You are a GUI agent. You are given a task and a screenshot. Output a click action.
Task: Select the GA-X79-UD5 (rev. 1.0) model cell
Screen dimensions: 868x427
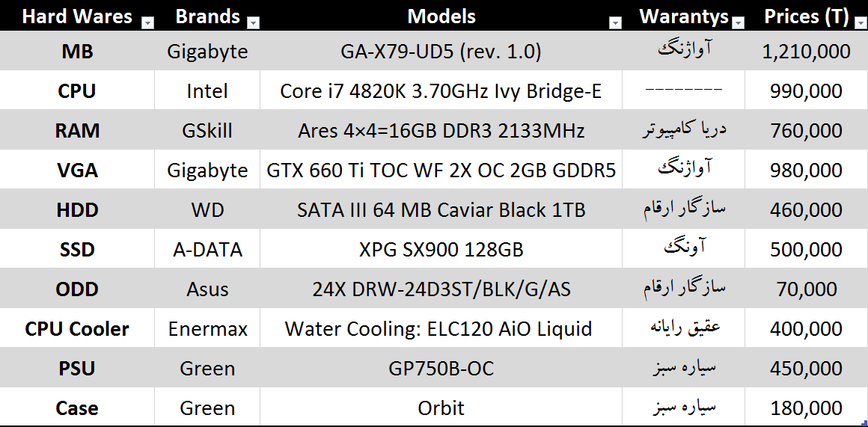point(441,52)
